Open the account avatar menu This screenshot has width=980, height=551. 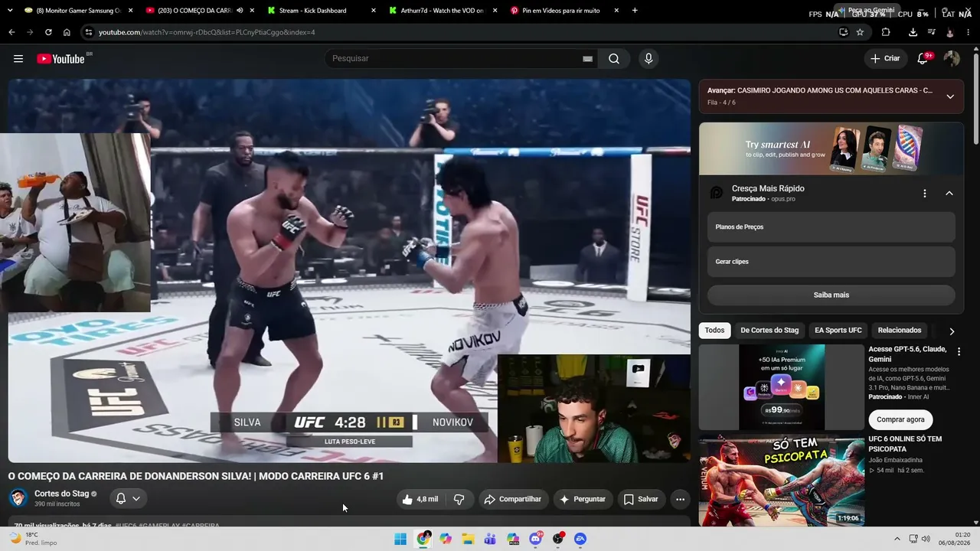coord(952,58)
